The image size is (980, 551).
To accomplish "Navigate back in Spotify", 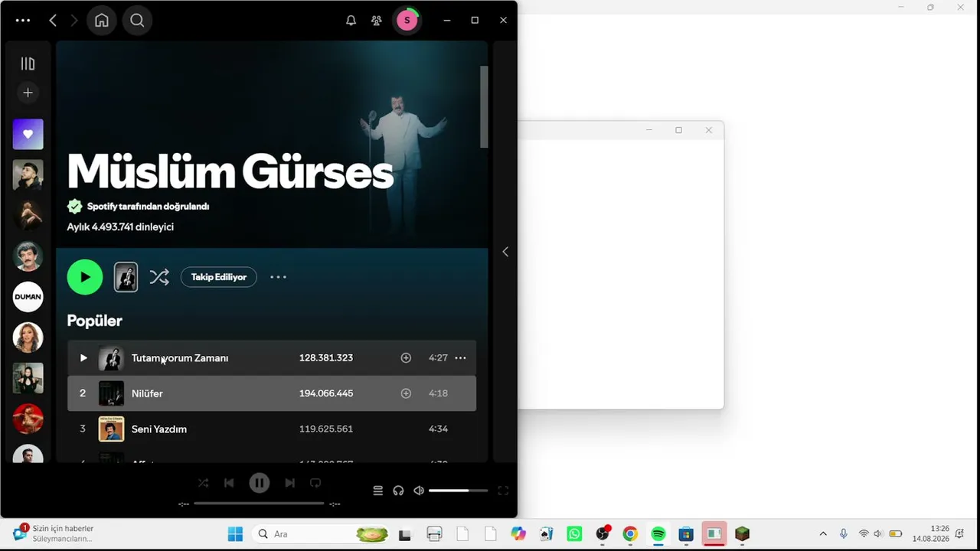I will 53,21.
